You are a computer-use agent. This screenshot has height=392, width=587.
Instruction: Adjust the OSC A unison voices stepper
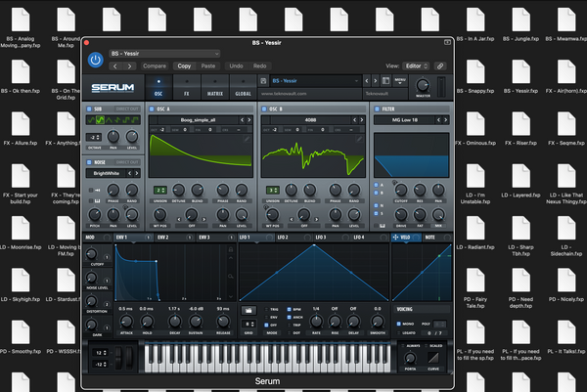[x=160, y=191]
